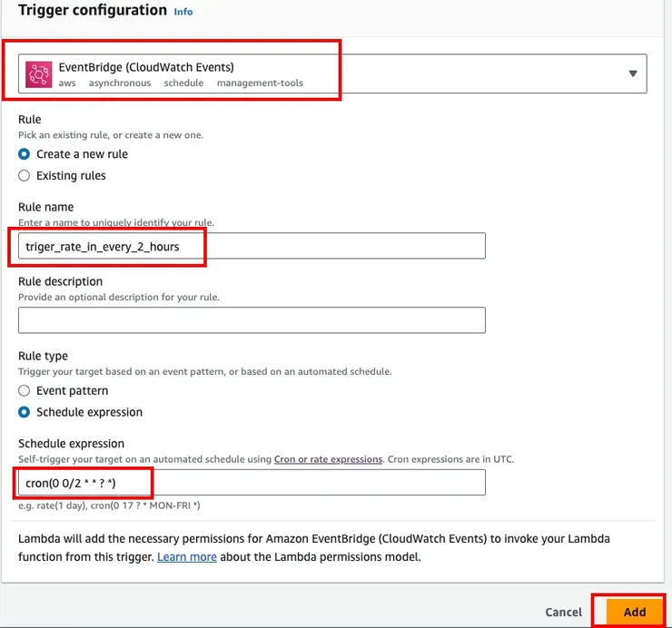Choose the Event pattern rule type
This screenshot has height=628, width=672.
point(24,390)
